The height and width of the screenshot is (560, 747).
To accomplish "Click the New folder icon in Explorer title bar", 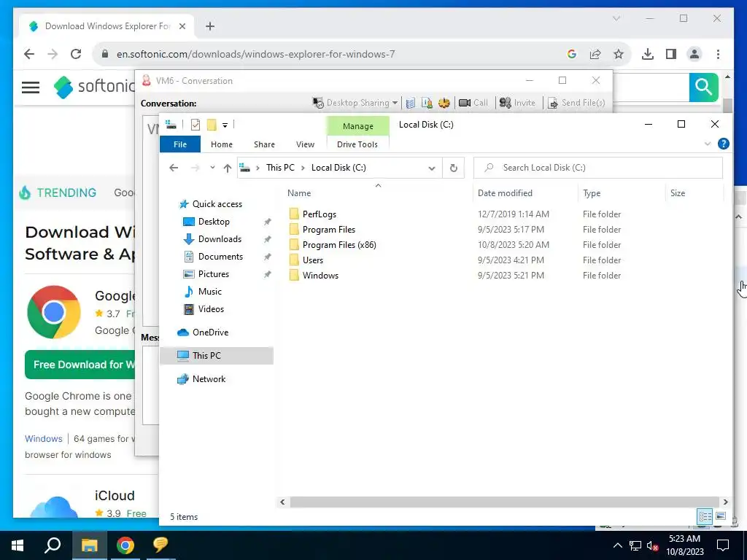I will pyautogui.click(x=212, y=125).
